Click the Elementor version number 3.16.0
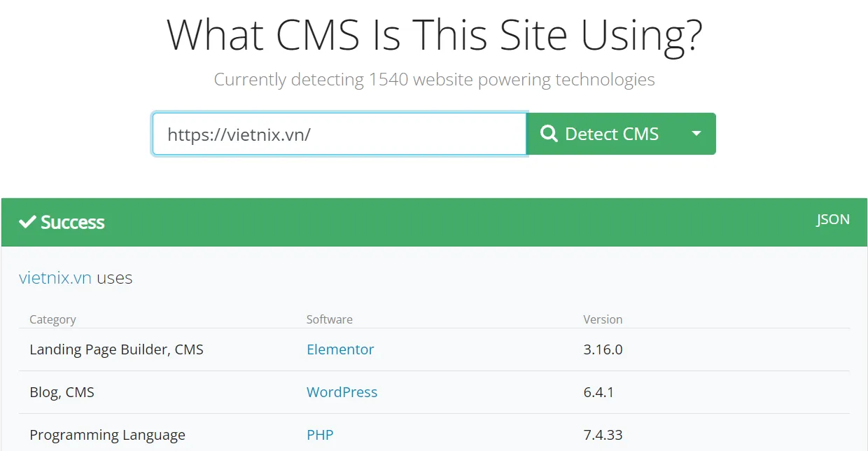This screenshot has width=868, height=451. click(x=602, y=349)
